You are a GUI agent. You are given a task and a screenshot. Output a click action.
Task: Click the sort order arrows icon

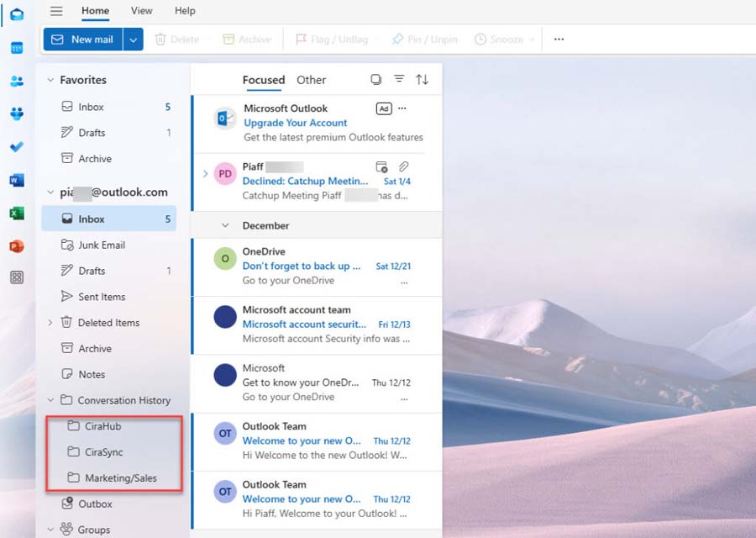[422, 79]
